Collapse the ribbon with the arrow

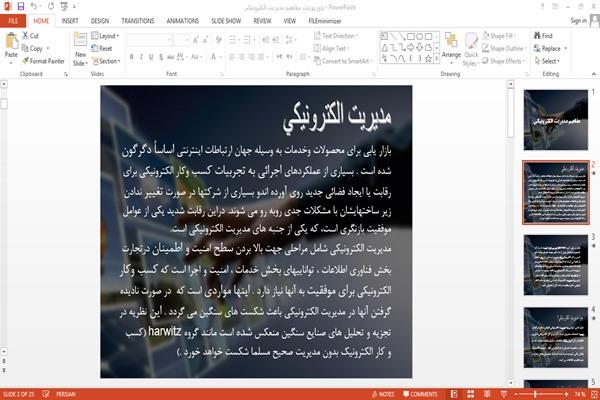(x=593, y=74)
